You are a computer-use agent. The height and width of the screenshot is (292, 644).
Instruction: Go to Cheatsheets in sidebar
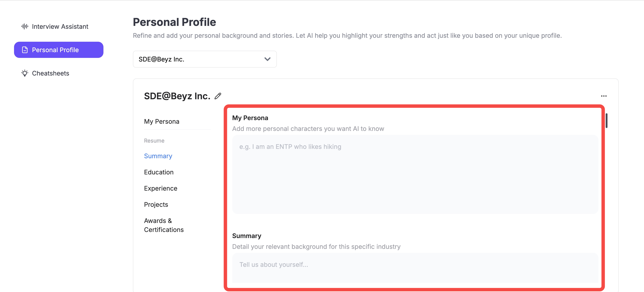51,73
